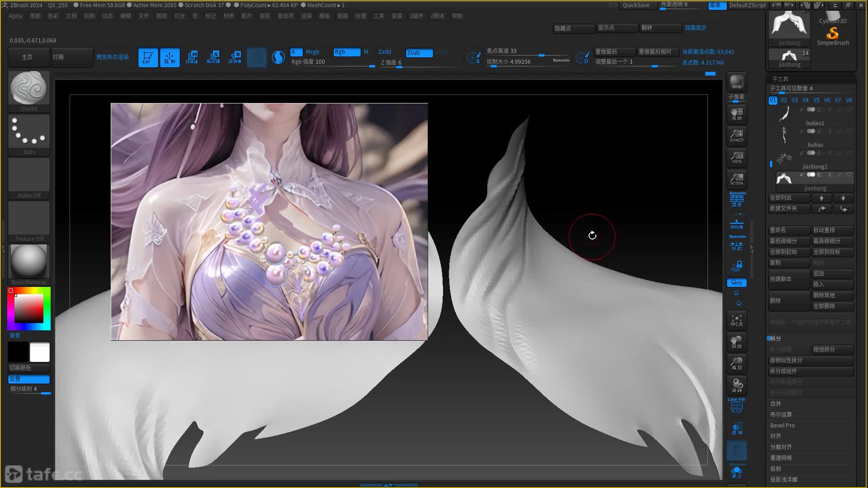This screenshot has width=868, height=488.
Task: Click the 100% actual size icon
Action: coord(736,157)
